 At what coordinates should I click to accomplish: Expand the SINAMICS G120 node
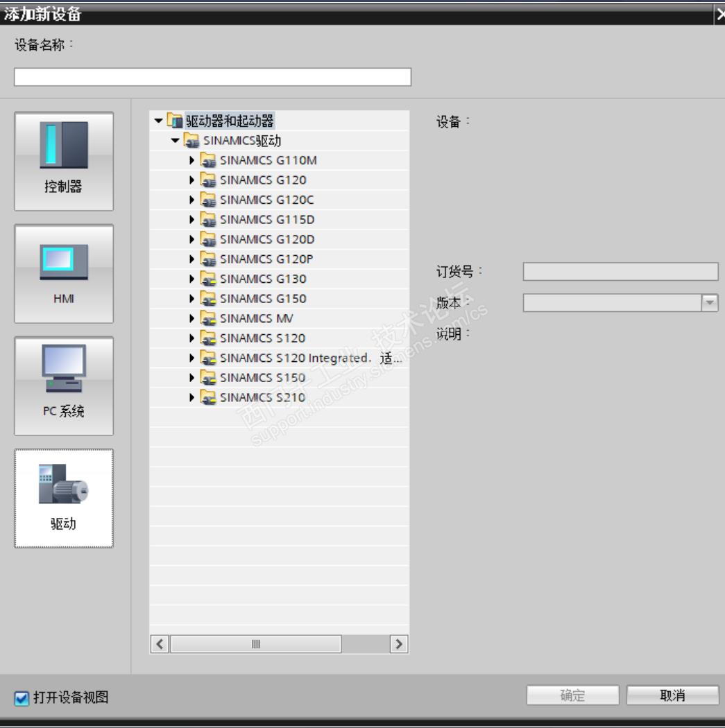191,180
